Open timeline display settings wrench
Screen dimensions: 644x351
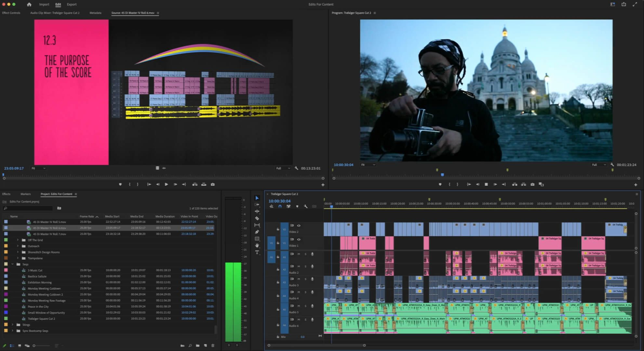pyautogui.click(x=306, y=206)
